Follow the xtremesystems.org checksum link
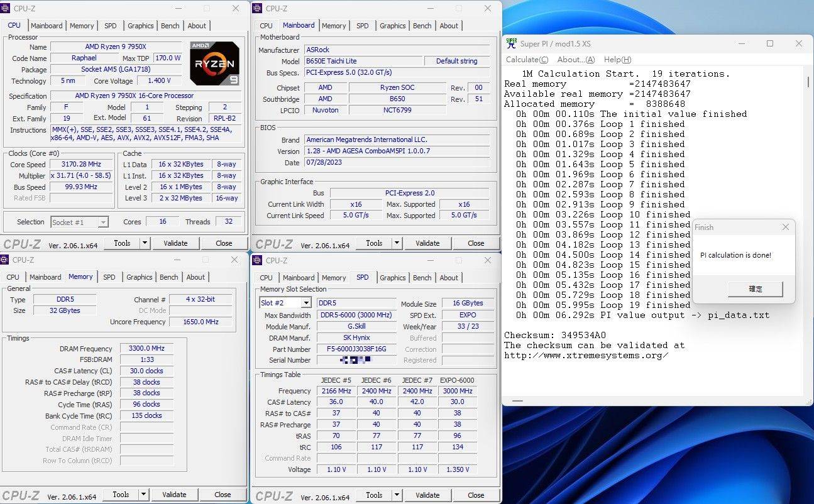Image resolution: width=814 pixels, height=504 pixels. point(583,354)
